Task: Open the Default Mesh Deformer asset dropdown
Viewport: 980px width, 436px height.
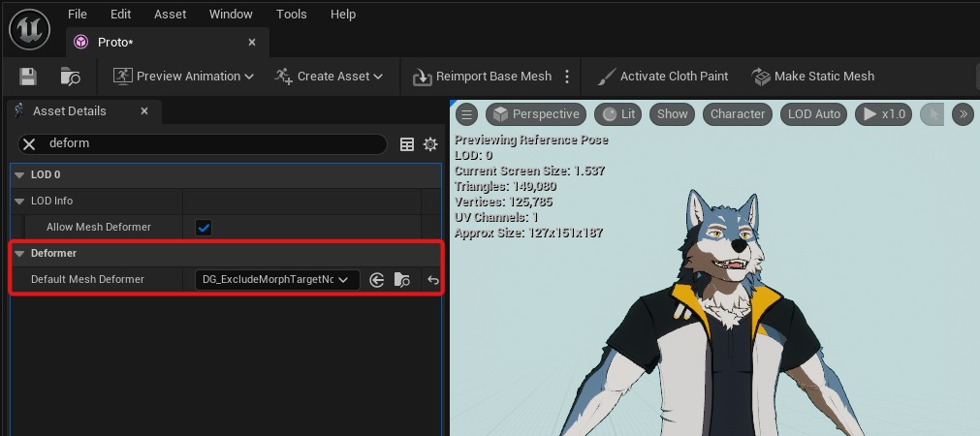Action: pyautogui.click(x=276, y=280)
